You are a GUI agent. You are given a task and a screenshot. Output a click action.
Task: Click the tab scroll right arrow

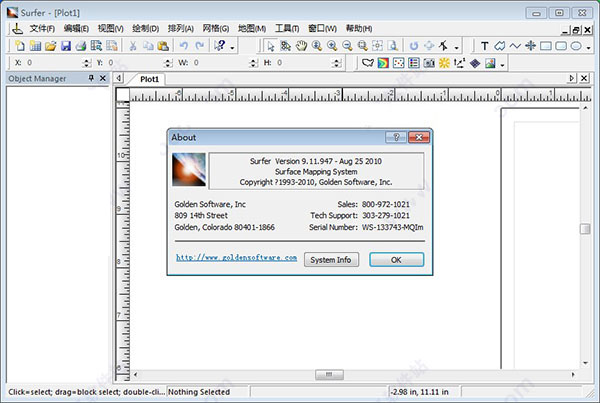pyautogui.click(x=572, y=78)
